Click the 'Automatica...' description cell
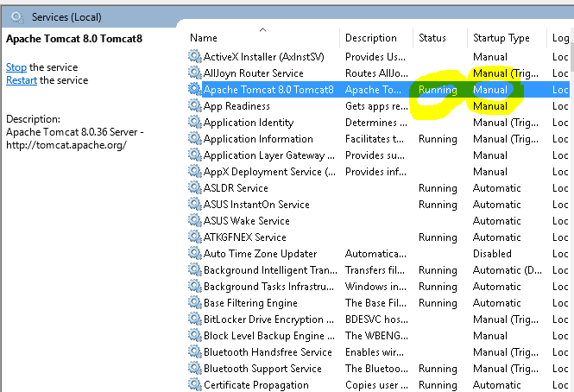The image size is (574, 392). coord(375,254)
